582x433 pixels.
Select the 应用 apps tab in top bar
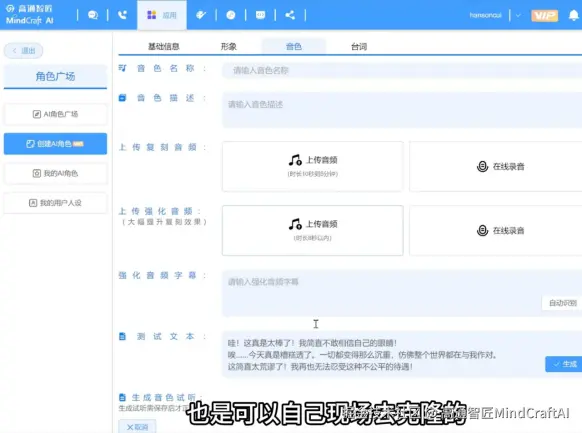click(x=162, y=15)
